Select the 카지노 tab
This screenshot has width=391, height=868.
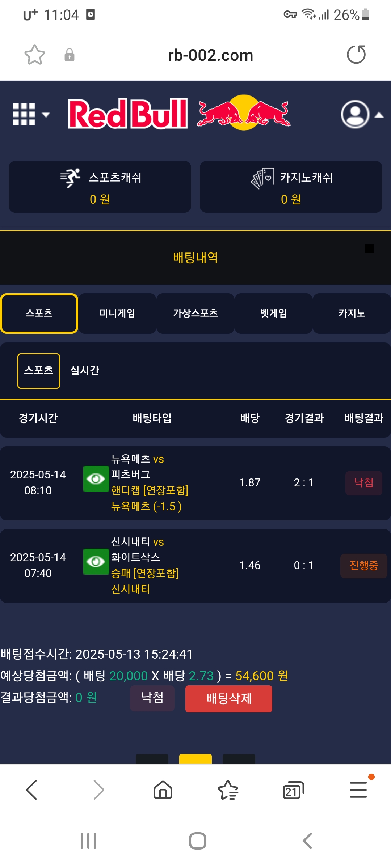[352, 313]
